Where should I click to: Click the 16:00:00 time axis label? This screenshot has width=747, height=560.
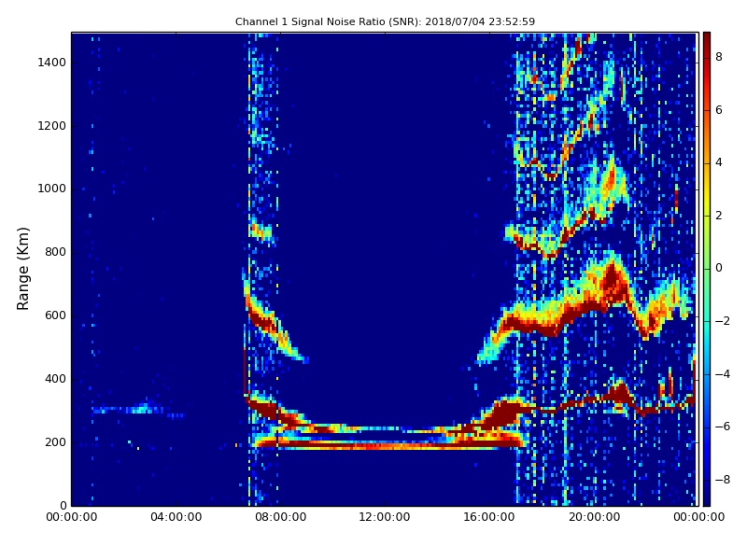click(x=489, y=517)
